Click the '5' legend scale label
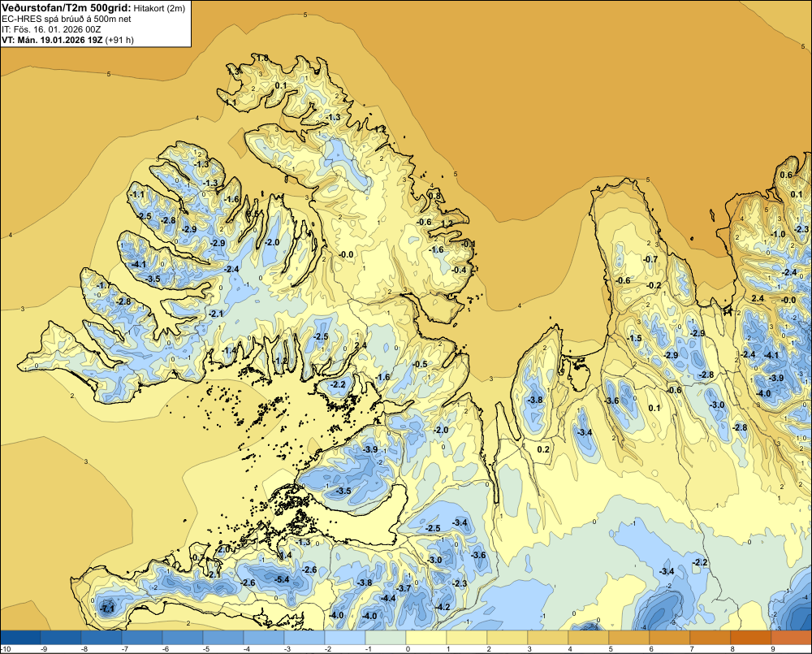 (610, 649)
